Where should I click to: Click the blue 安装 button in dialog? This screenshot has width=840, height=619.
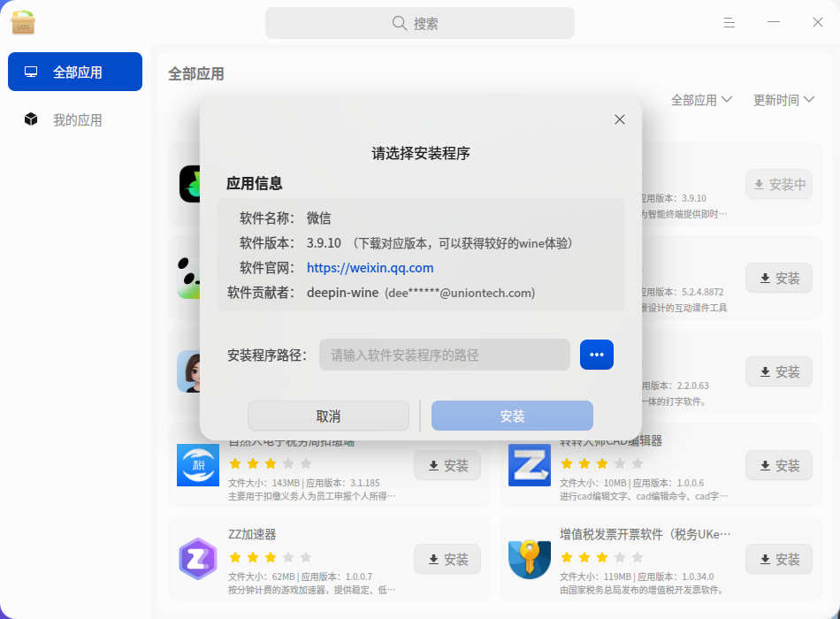(512, 416)
